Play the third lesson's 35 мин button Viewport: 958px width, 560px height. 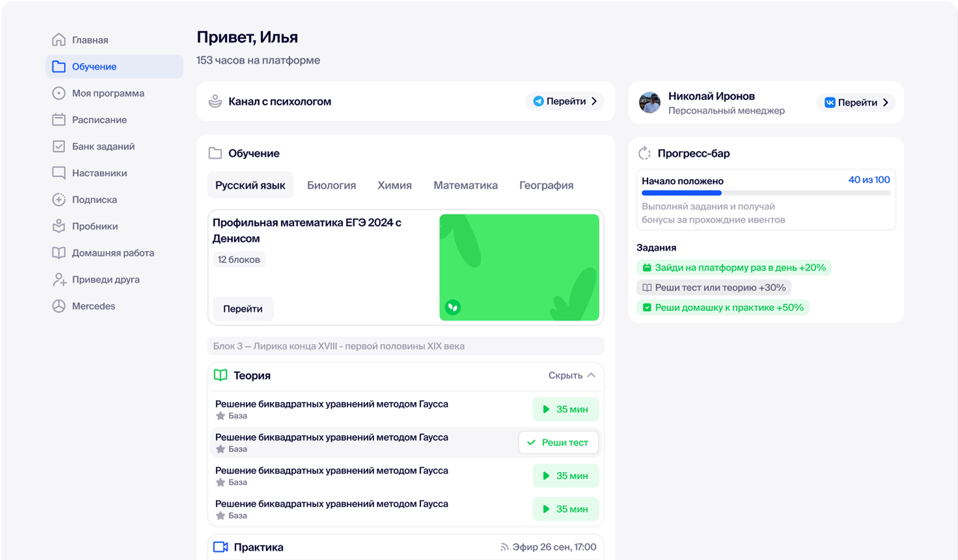coord(566,475)
